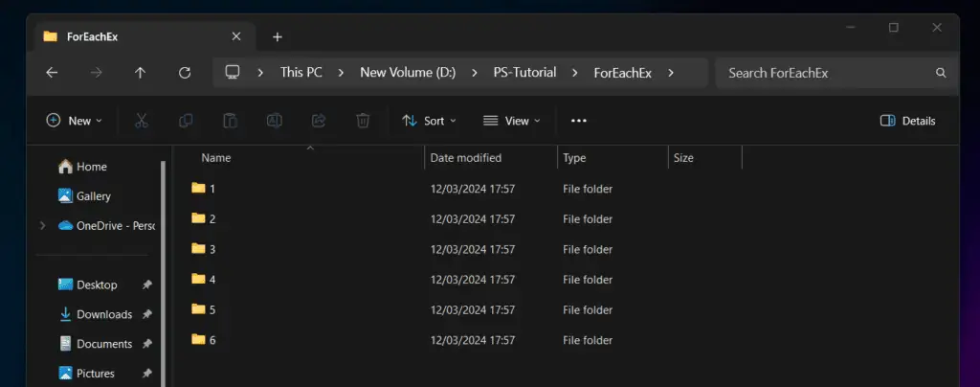Viewport: 980px width, 387px height.
Task: Click the Rename icon in toolbar
Action: pos(274,121)
